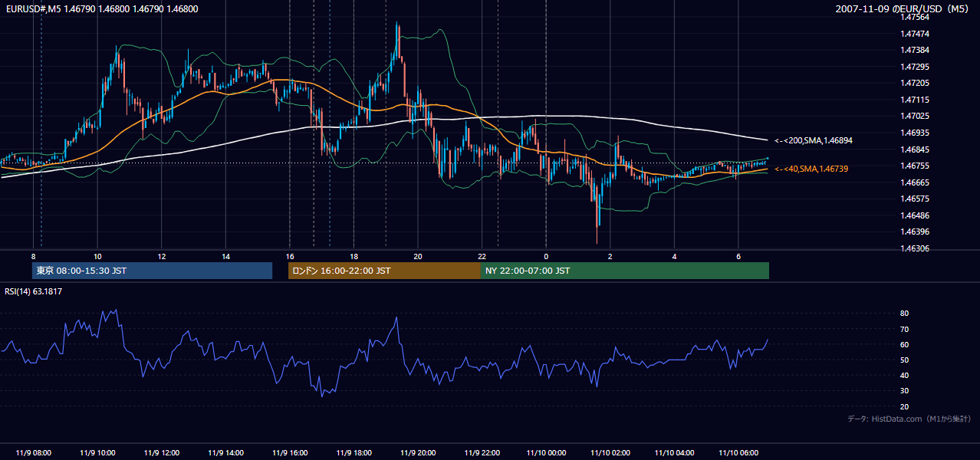Click hour label 18 under the price chart
980x460 pixels.
point(354,256)
